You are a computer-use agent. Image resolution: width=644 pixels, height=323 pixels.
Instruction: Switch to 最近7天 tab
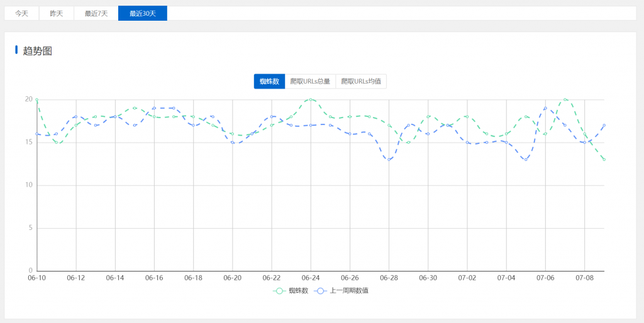click(x=96, y=13)
